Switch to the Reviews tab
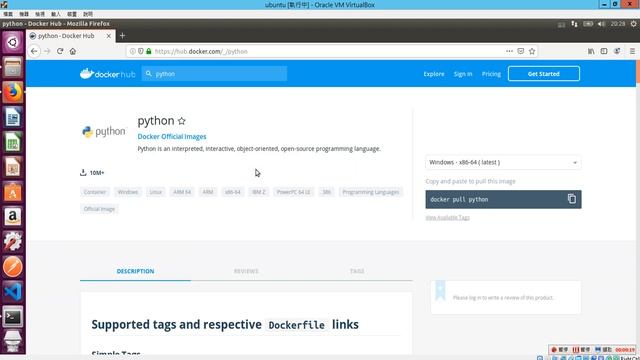 tap(246, 271)
